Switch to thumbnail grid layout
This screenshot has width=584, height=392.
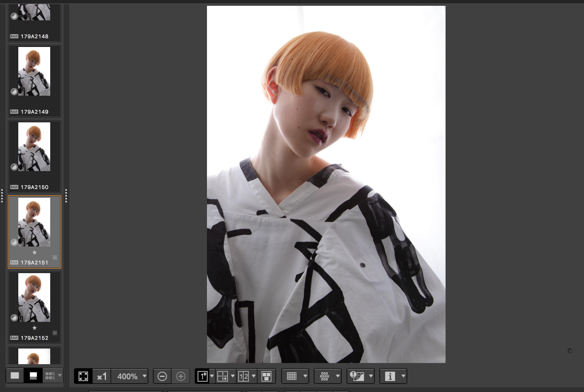click(x=50, y=376)
